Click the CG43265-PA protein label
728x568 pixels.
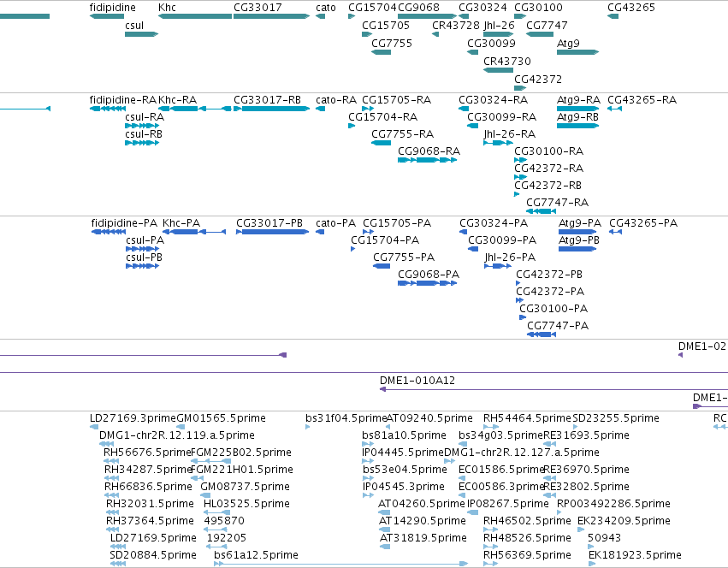coord(643,223)
